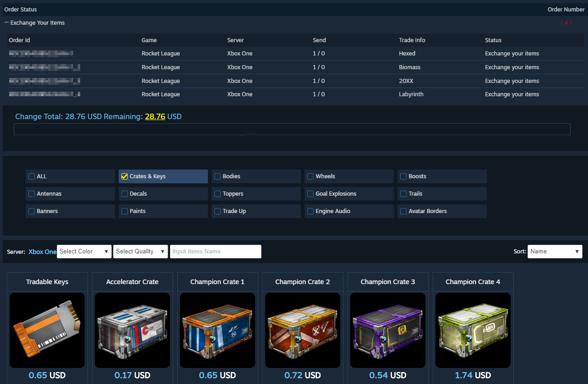Check the ALL category checkbox
Screen dimensions: 588x384
click(x=32, y=176)
